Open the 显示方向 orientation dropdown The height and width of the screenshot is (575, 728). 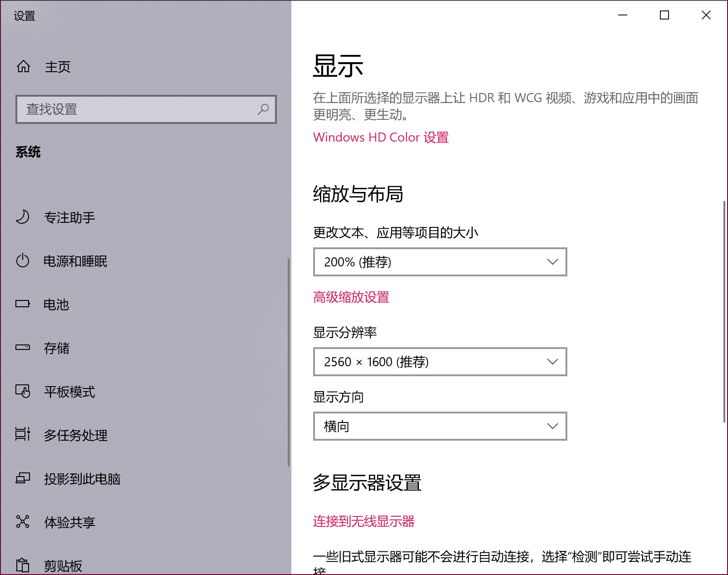439,426
